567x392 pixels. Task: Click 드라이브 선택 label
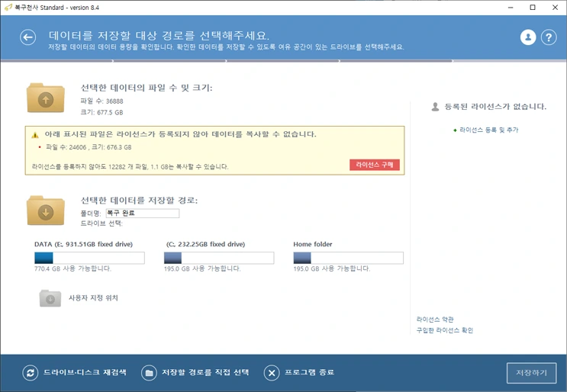(101, 223)
